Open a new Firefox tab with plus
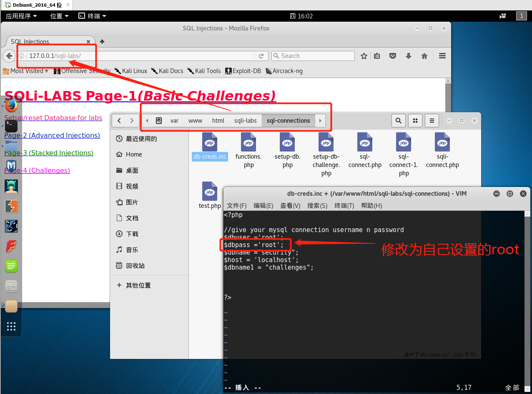This screenshot has height=394, width=532. click(102, 41)
